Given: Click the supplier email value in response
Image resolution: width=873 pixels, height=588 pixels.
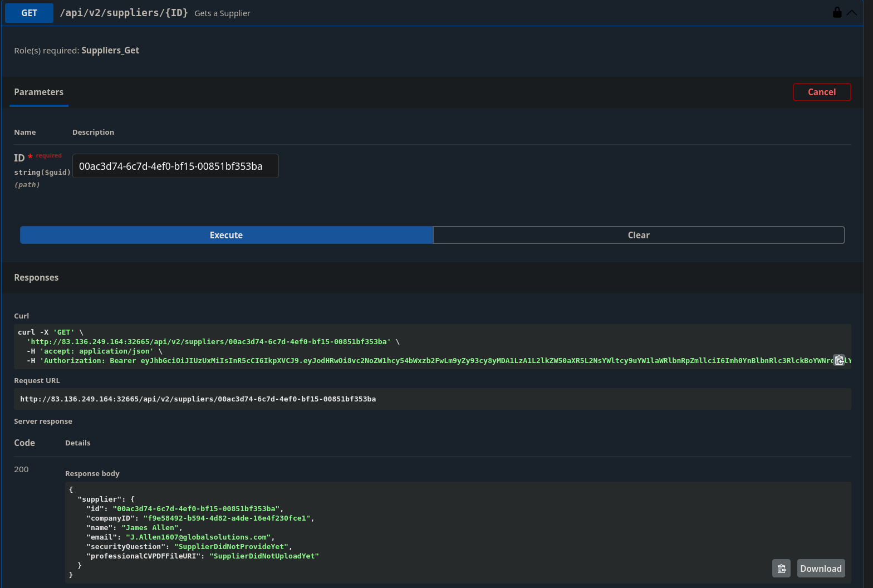Looking at the screenshot, I should pos(198,537).
